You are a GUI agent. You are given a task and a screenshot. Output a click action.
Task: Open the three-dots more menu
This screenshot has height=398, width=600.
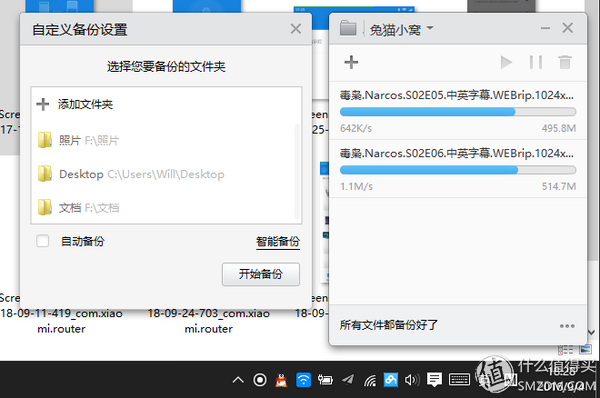pos(567,326)
